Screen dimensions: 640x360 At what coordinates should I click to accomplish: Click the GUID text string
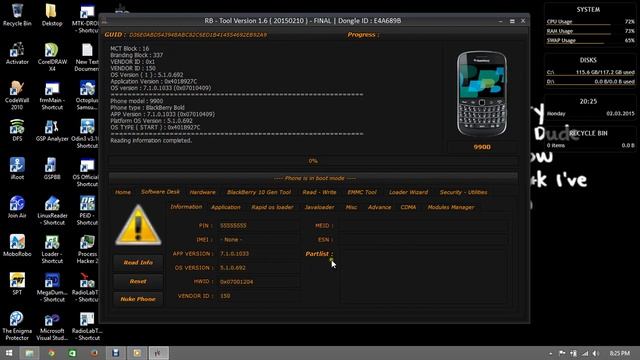(x=198, y=35)
